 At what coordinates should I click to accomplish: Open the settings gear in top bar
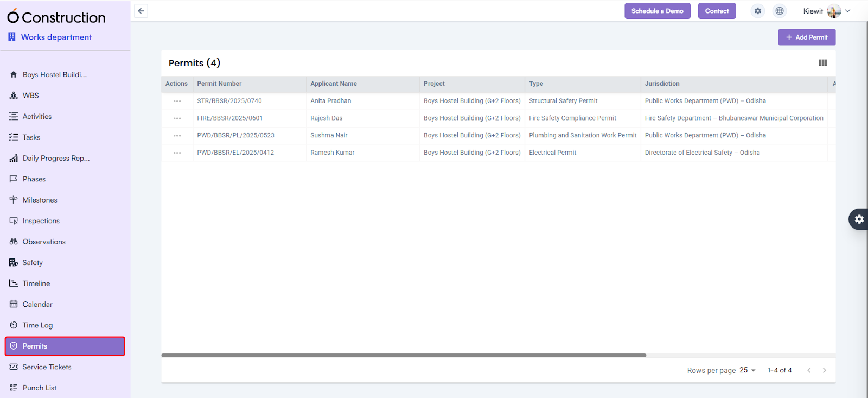click(758, 11)
